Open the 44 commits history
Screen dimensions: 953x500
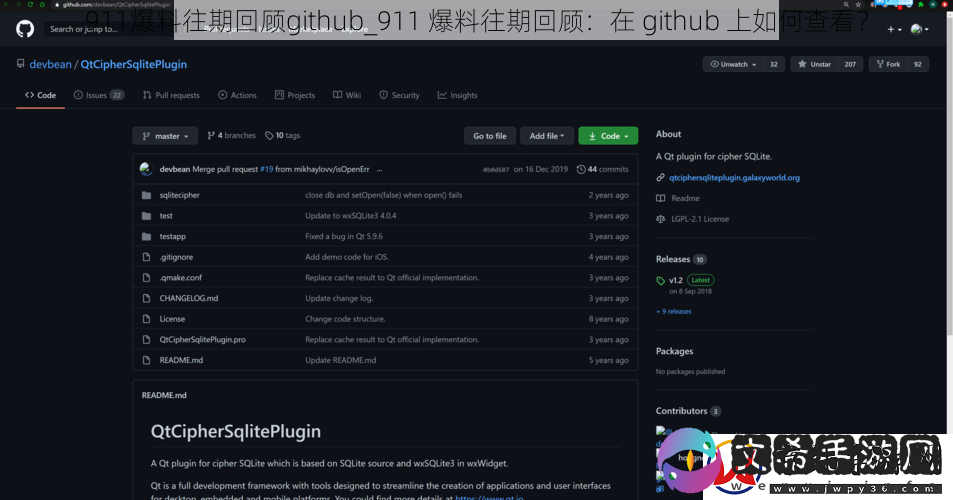tap(602, 170)
